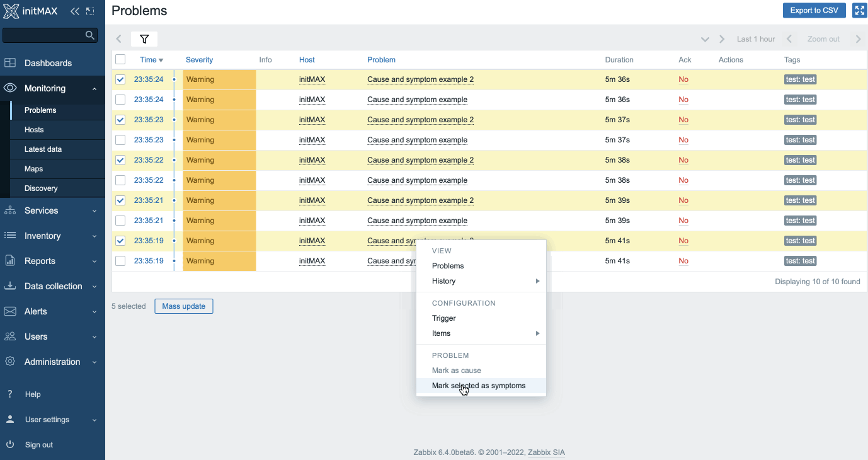868x460 pixels.
Task: Click the Help question mark icon
Action: [x=10, y=394]
